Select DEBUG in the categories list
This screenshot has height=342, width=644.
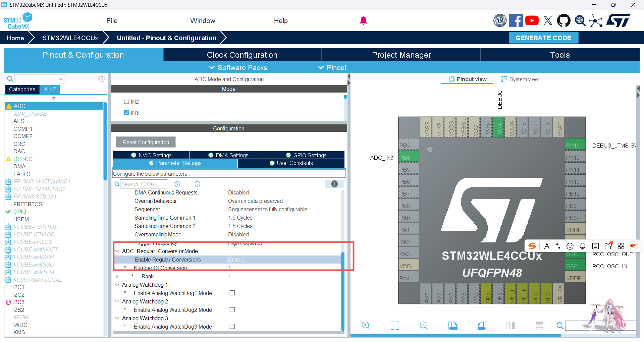[23, 159]
